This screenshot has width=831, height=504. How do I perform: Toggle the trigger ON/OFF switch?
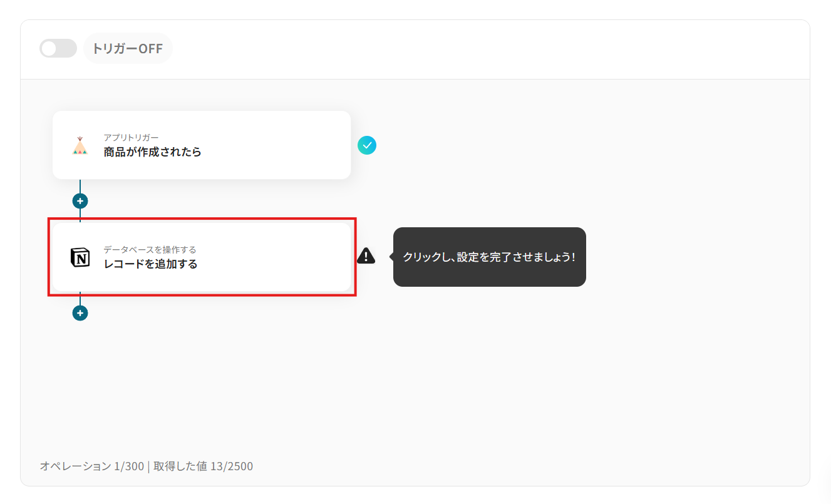coord(58,48)
